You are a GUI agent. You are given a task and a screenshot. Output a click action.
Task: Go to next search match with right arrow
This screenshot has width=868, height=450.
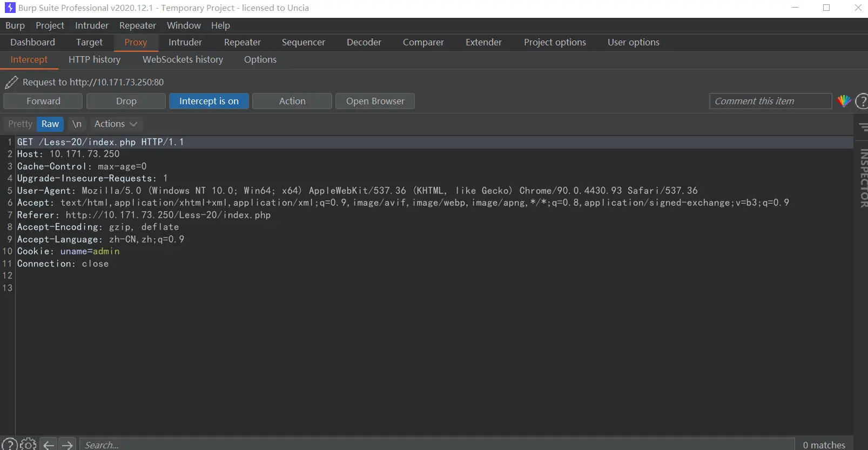[x=67, y=445]
